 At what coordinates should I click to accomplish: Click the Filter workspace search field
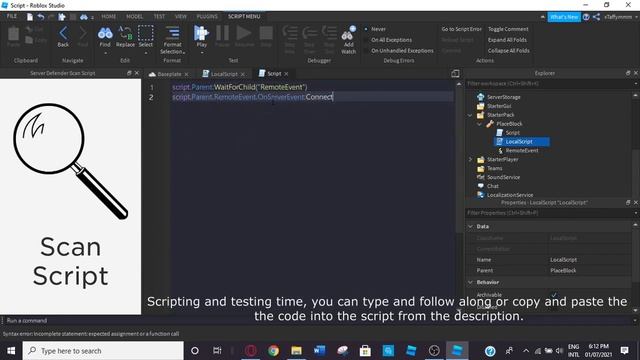(x=549, y=84)
